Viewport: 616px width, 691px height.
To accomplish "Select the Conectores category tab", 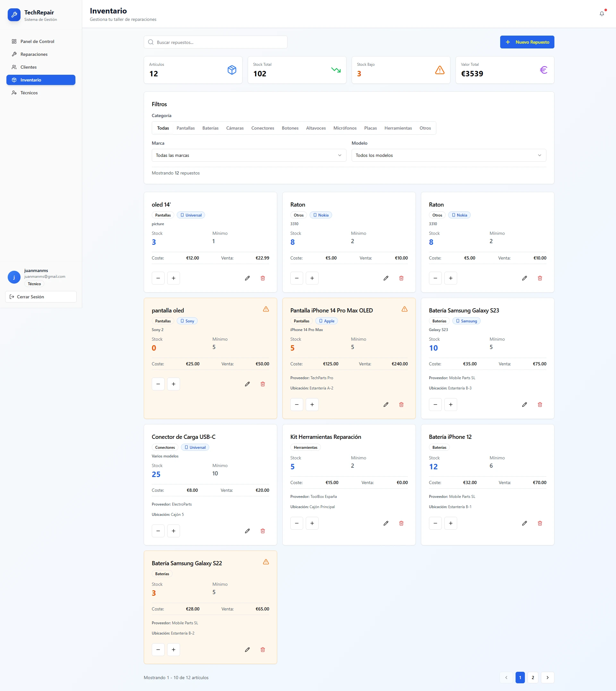I will [x=263, y=128].
